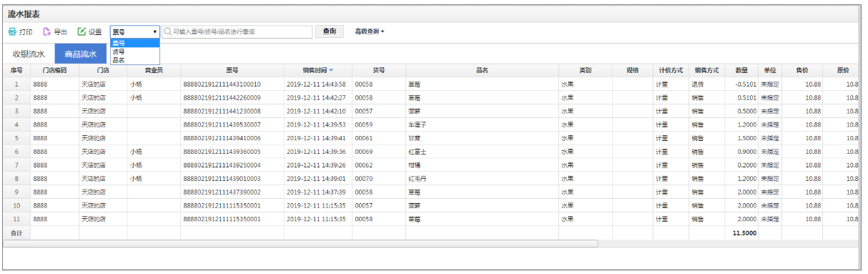Click item code 00061
868x274 pixels.
364,138
